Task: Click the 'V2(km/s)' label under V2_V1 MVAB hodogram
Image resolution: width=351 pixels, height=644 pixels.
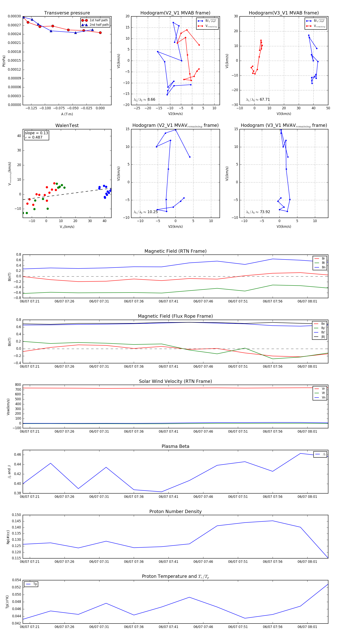Action: coord(175,114)
